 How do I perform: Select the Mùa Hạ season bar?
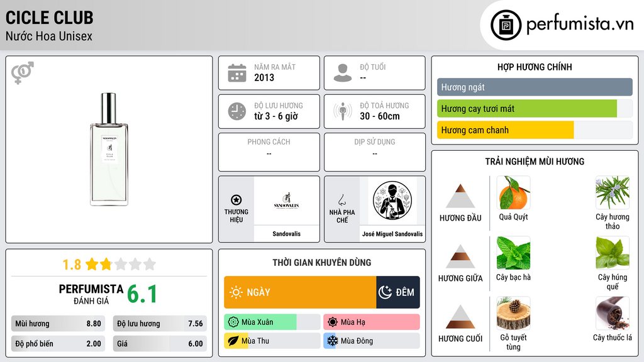tap(371, 322)
